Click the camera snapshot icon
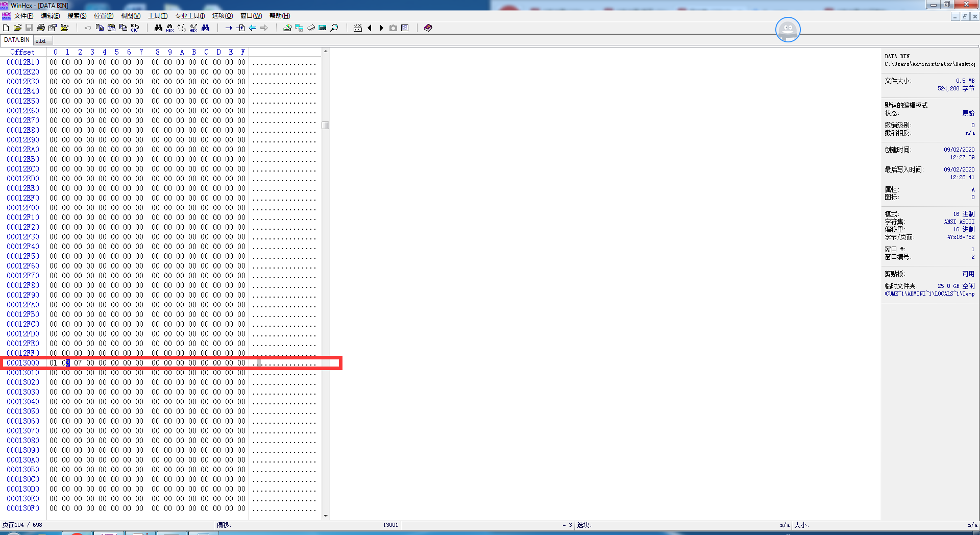 [393, 28]
